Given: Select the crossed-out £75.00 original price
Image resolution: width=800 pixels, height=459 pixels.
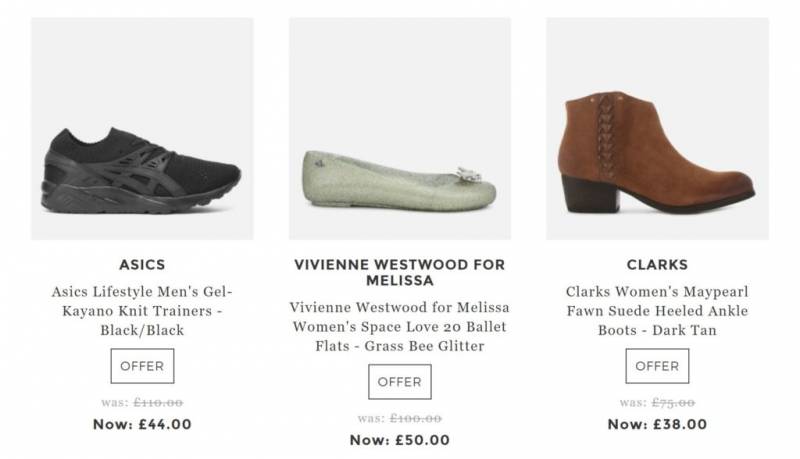Looking at the screenshot, I should 672,402.
